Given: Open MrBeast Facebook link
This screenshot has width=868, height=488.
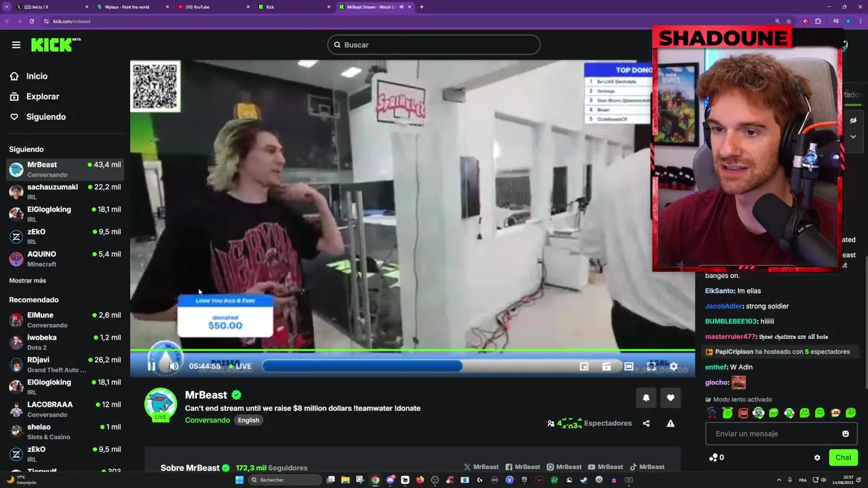Looking at the screenshot, I should coord(523,467).
